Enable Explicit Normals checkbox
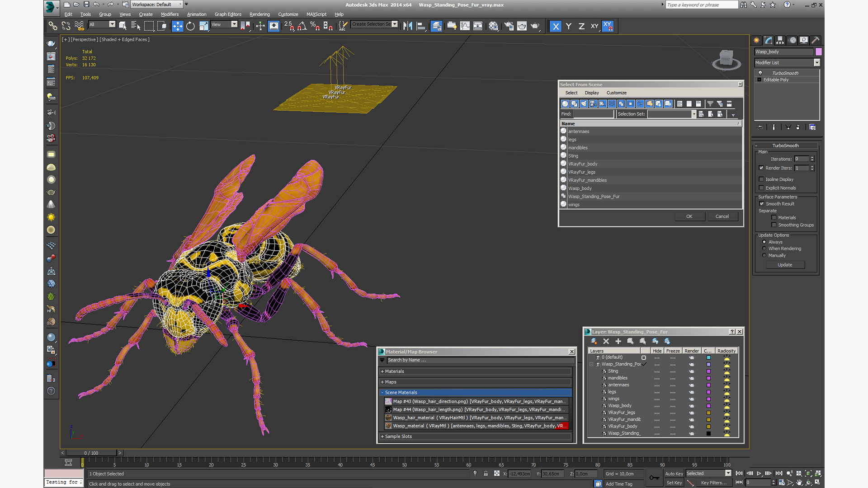This screenshot has width=868, height=488. point(761,188)
